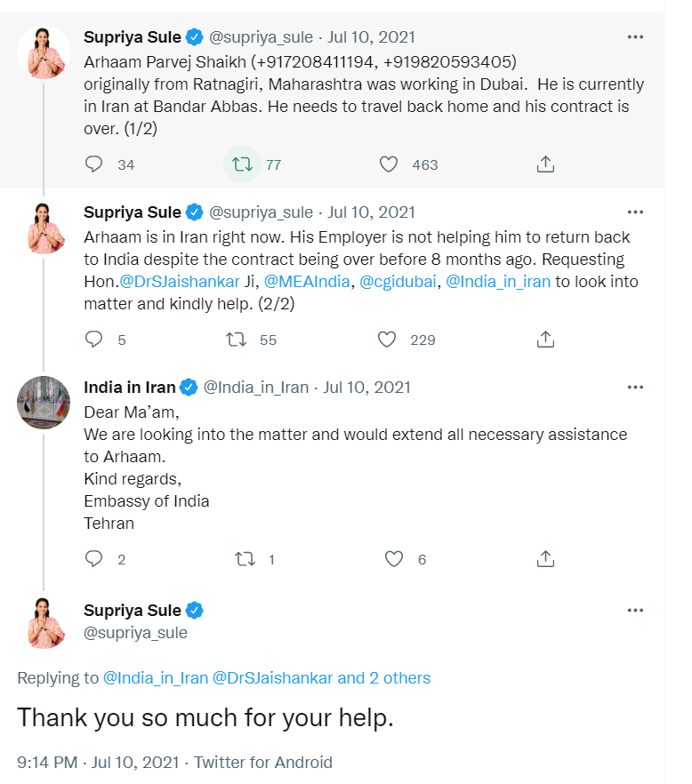Like the India in Iran tweet
Viewport: 692px width, 784px height.
(394, 559)
